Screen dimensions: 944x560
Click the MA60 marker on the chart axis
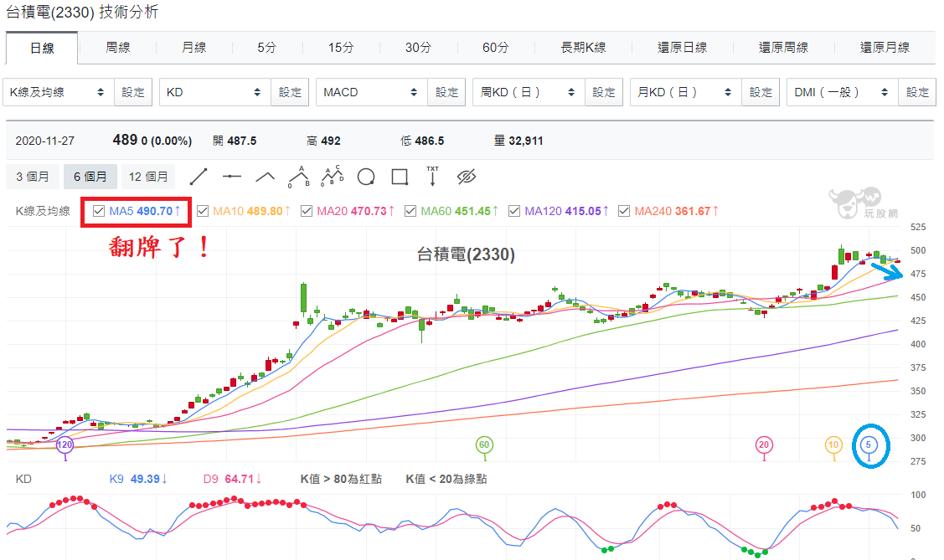pos(484,445)
